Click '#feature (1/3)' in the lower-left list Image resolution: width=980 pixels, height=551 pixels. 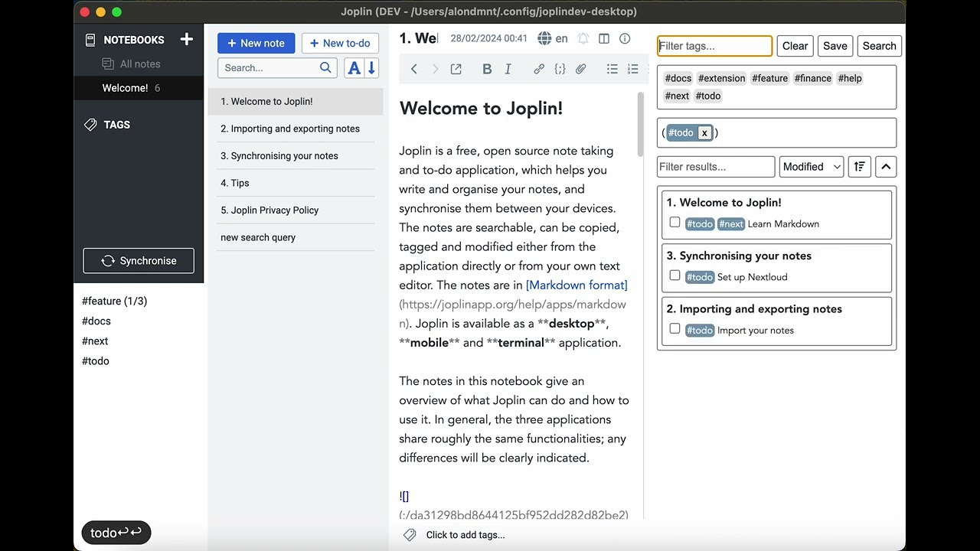point(115,302)
